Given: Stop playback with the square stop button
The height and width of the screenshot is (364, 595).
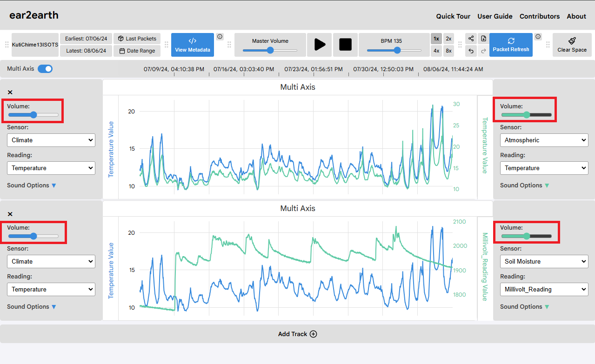Looking at the screenshot, I should (345, 45).
